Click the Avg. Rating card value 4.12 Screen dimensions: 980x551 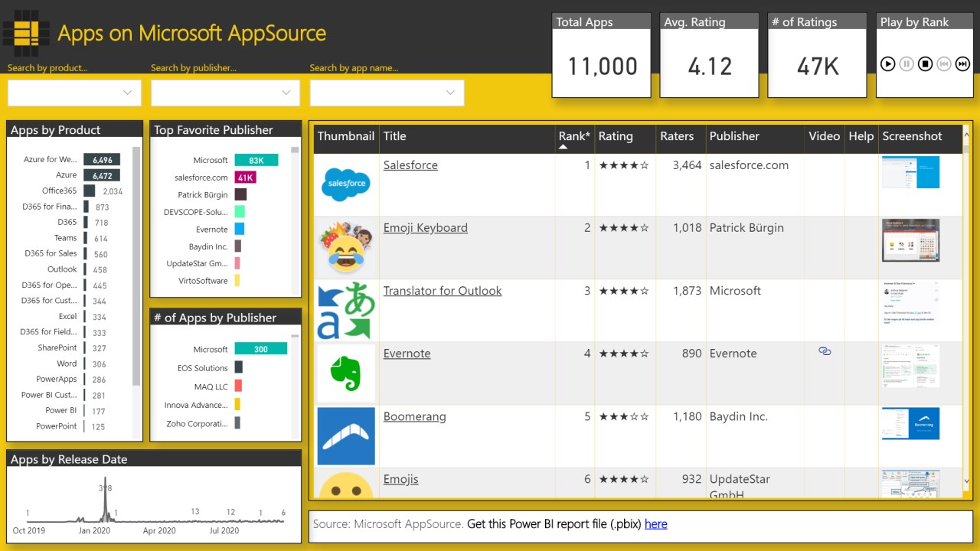710,67
